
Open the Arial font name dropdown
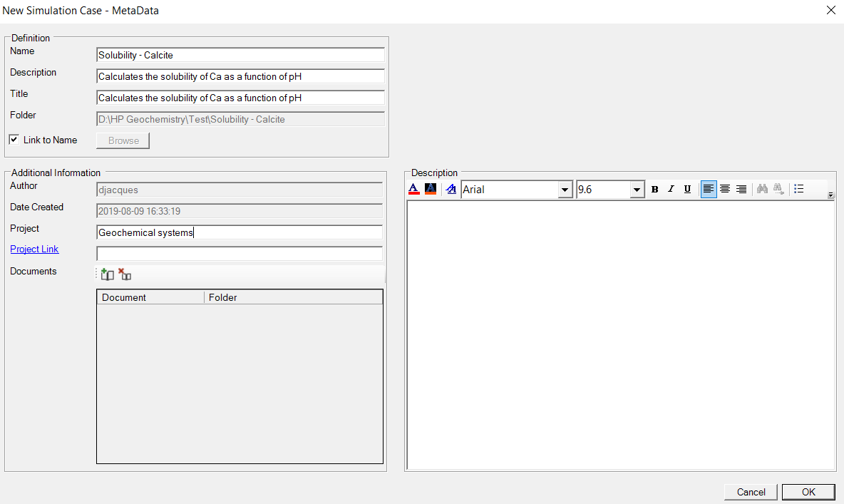click(x=565, y=190)
